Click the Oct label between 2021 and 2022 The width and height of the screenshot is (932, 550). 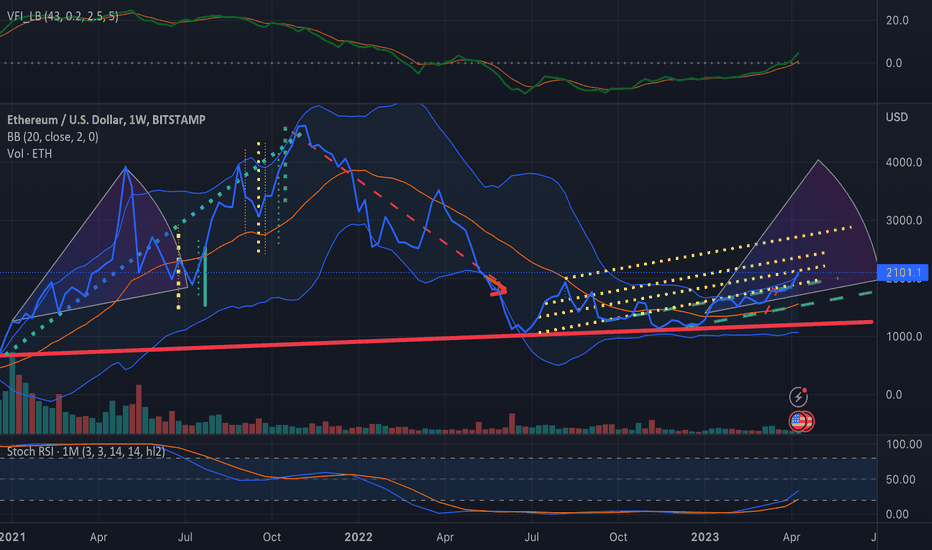point(272,537)
